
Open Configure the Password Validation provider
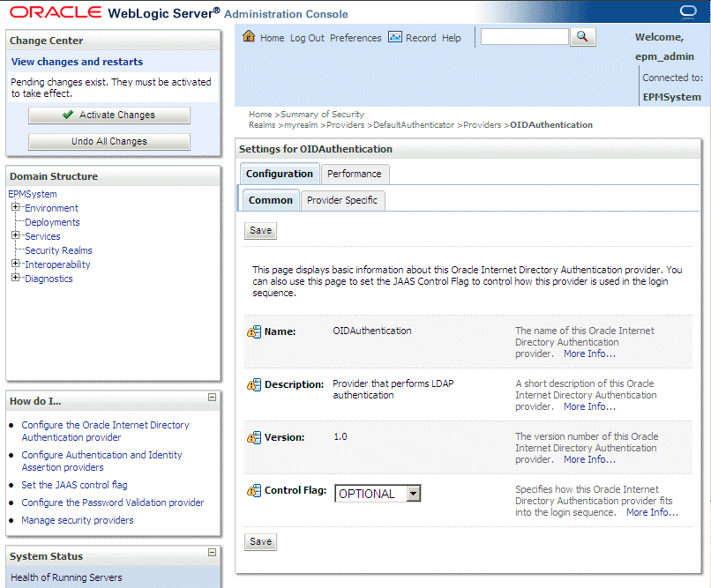click(x=112, y=502)
